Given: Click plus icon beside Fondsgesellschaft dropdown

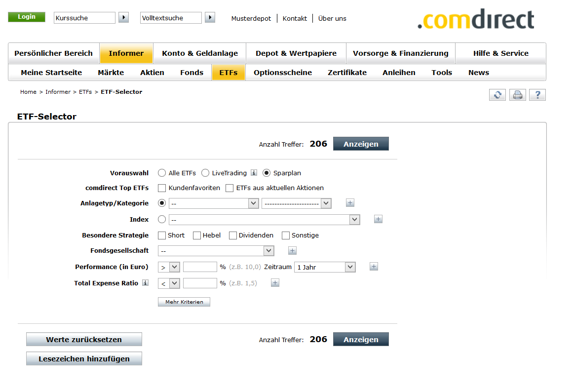Looking at the screenshot, I should [292, 250].
